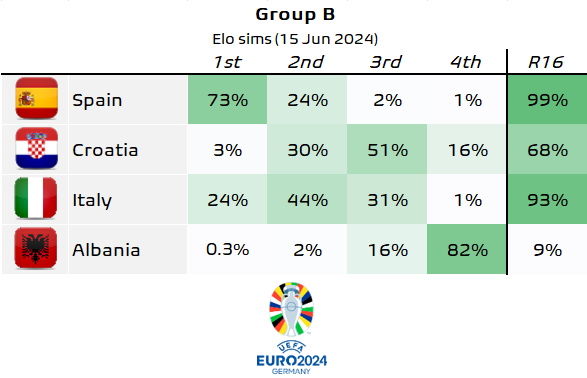Click Croatia's 51% third place cell
The height and width of the screenshot is (378, 587).
(x=387, y=150)
